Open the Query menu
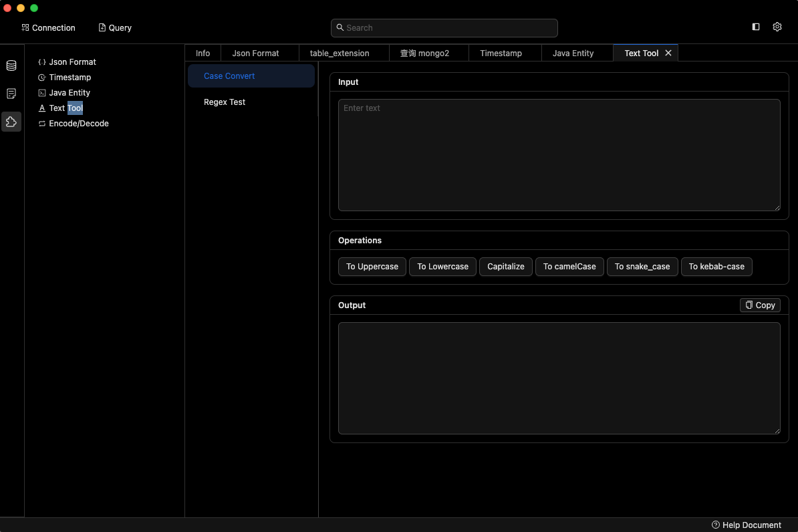Viewport: 798px width, 532px height. pos(115,27)
